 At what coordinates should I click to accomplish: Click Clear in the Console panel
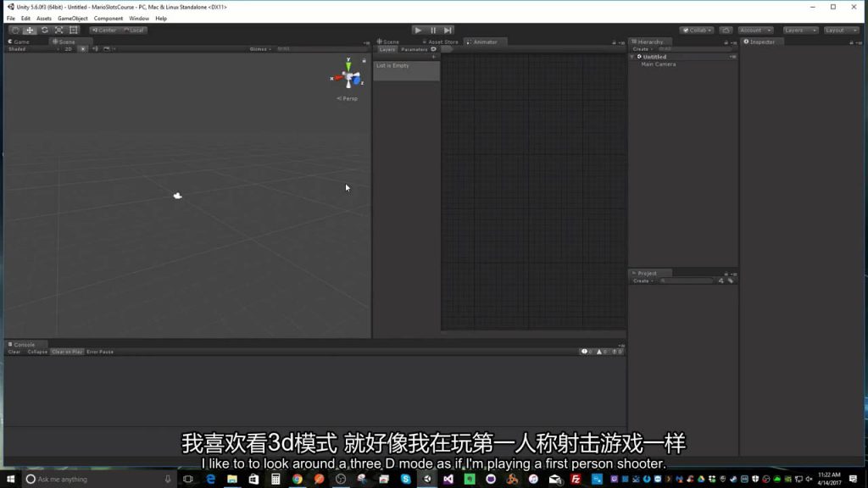[x=14, y=351]
